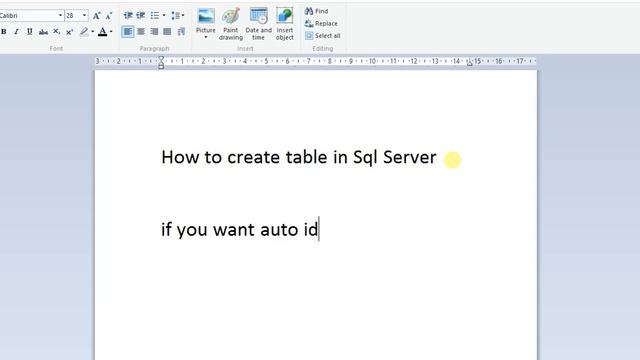Click the line "if you want auto id"

coord(240,230)
